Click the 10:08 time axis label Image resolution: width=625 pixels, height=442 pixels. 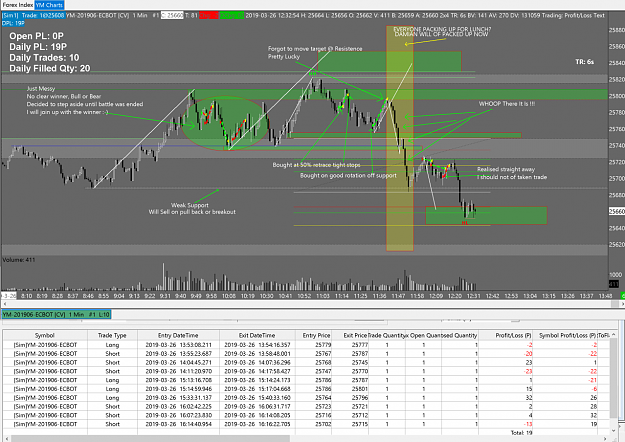[x=229, y=296]
